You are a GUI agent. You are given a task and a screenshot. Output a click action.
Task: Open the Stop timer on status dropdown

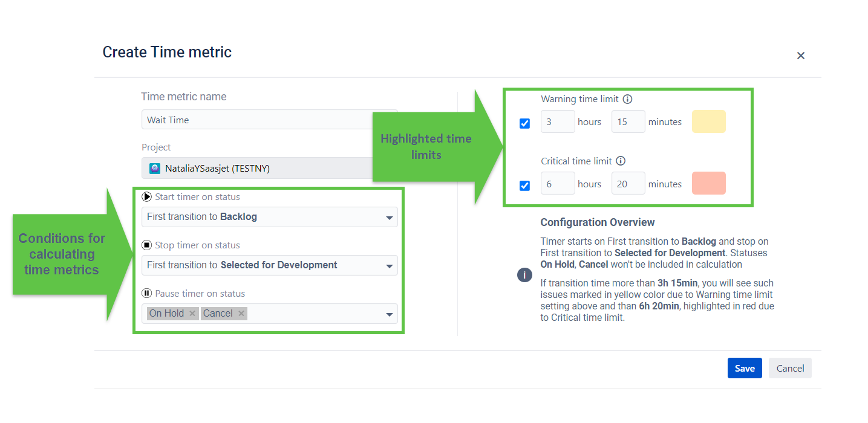tap(390, 266)
